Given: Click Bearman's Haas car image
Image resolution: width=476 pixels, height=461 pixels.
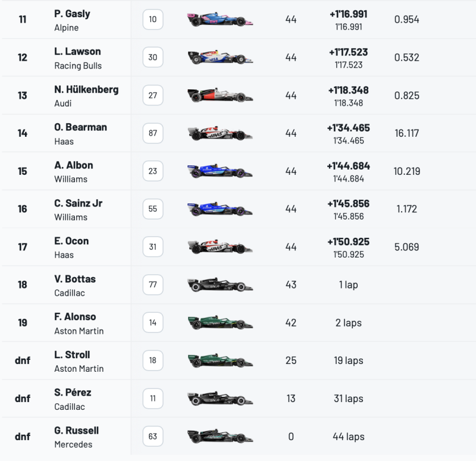Looking at the screenshot, I should pos(220,133).
